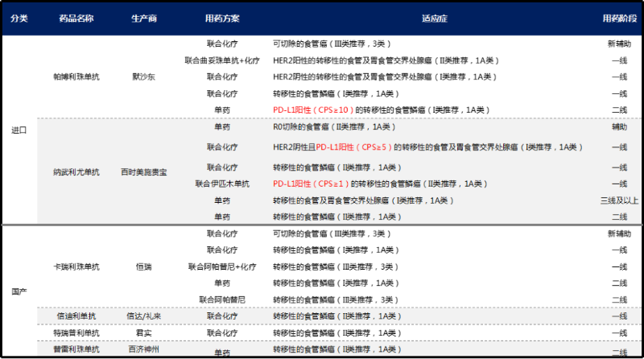The width and height of the screenshot is (644, 359).
Task: Select the manufacturer 百时美施贵宝
Action: coord(144,172)
